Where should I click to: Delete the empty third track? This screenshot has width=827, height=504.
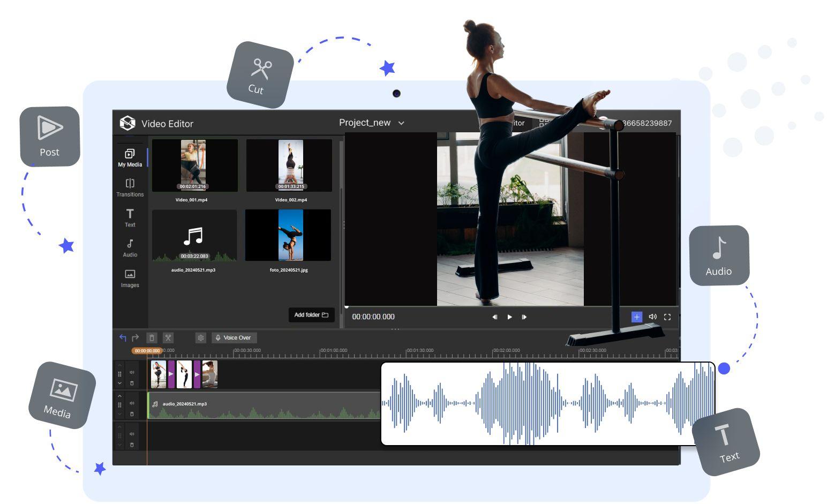pos(132,445)
